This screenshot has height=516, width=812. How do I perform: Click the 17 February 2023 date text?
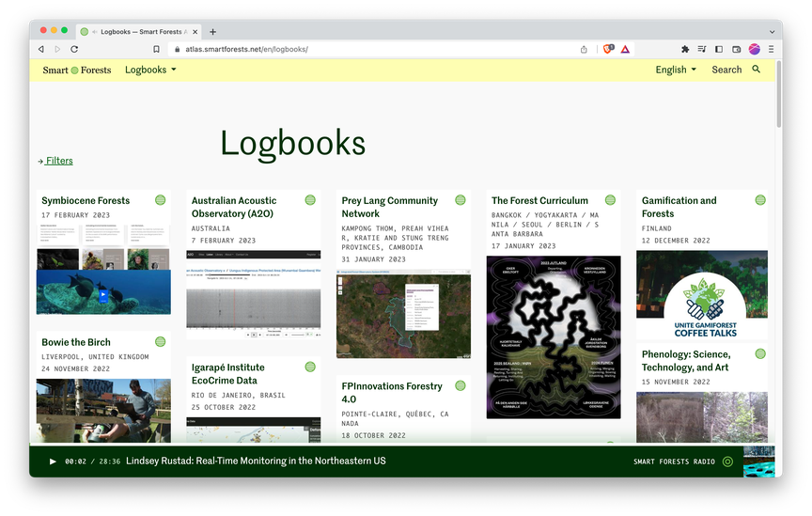click(x=75, y=215)
